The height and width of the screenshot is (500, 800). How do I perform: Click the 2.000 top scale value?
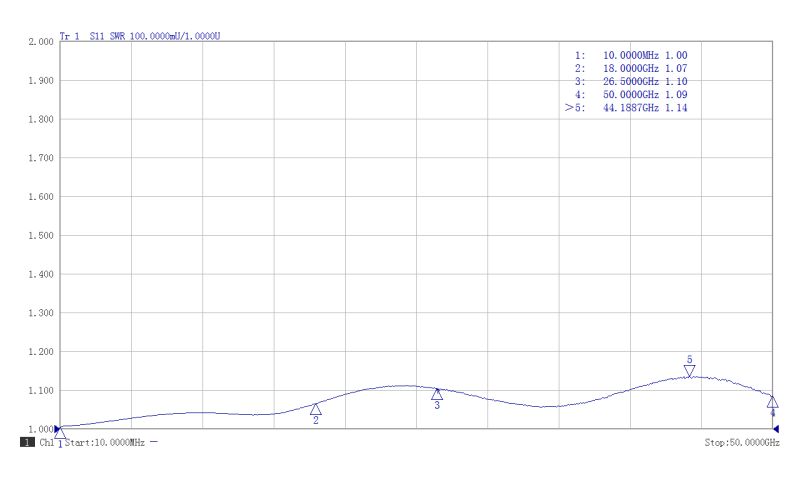point(40,42)
